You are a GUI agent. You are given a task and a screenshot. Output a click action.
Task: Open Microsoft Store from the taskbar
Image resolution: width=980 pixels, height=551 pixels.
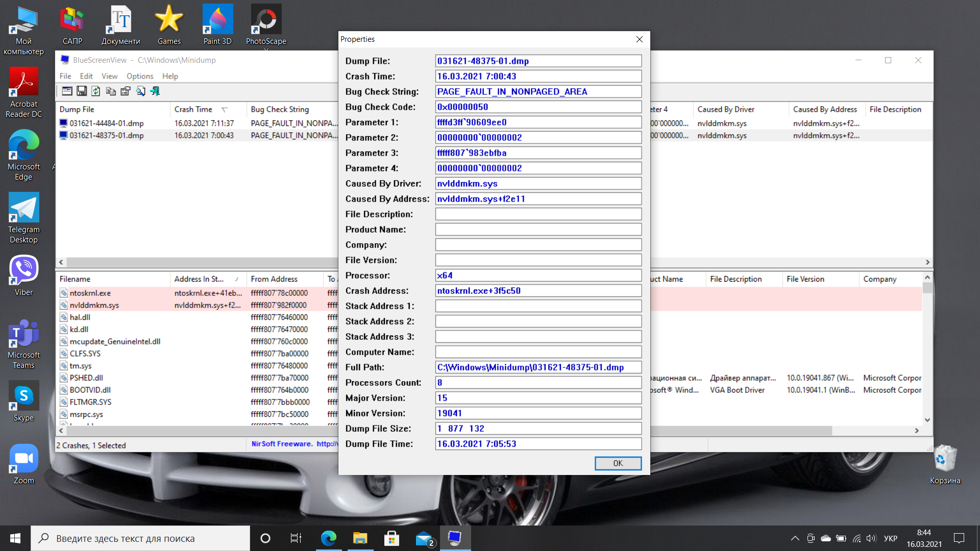click(391, 538)
